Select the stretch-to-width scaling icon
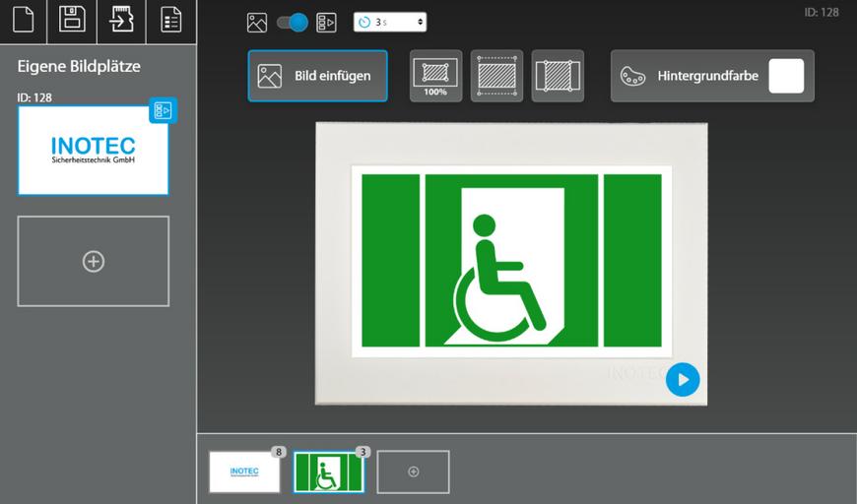The height and width of the screenshot is (504, 857). (x=558, y=76)
